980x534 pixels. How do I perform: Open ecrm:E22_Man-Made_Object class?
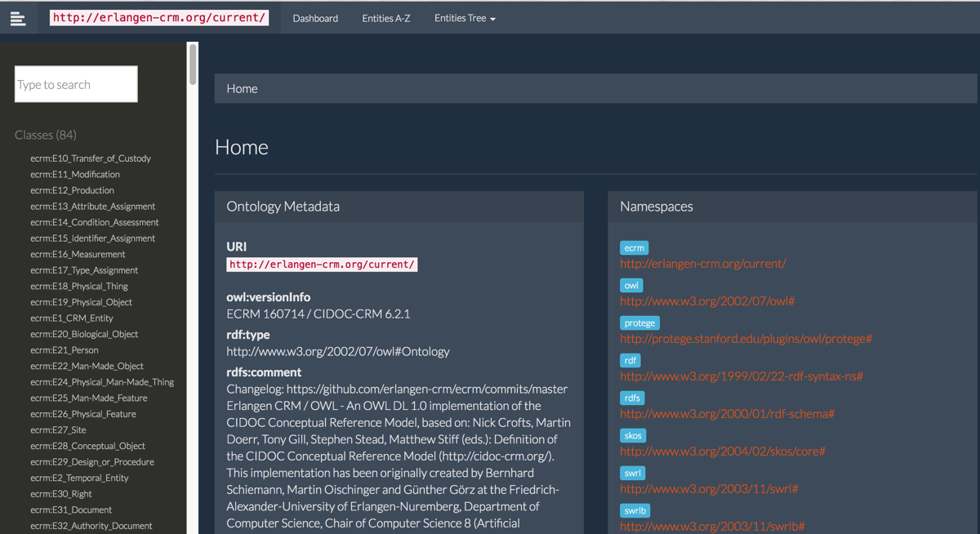coord(87,366)
